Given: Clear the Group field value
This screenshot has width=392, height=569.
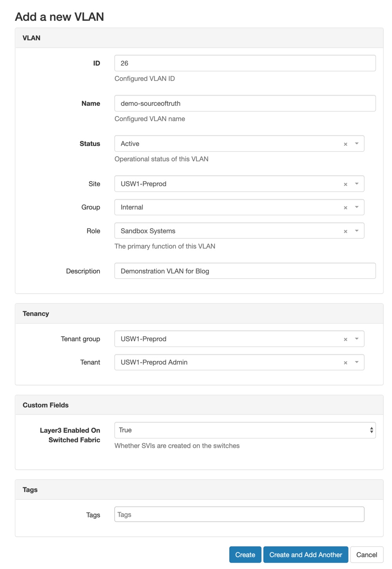Looking at the screenshot, I should 345,208.
